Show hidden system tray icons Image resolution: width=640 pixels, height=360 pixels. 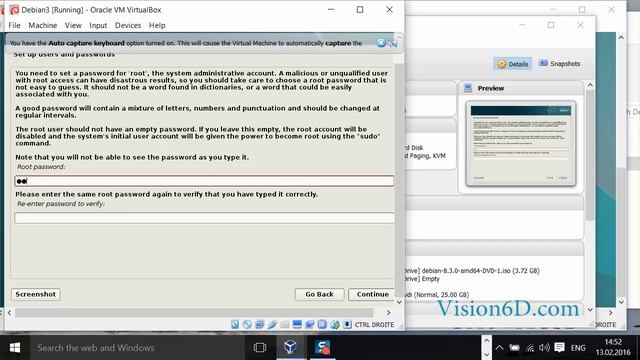click(x=499, y=348)
